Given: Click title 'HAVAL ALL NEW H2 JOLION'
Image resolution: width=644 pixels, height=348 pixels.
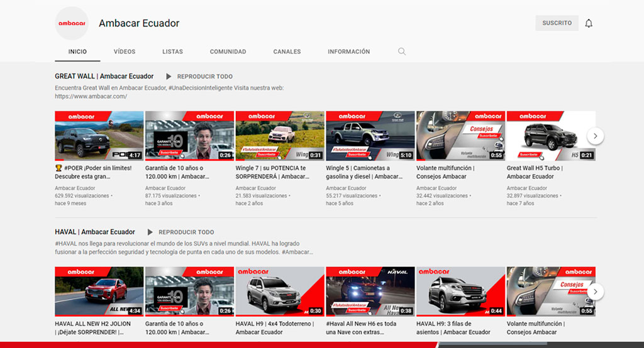Looking at the screenshot, I should (93, 328).
